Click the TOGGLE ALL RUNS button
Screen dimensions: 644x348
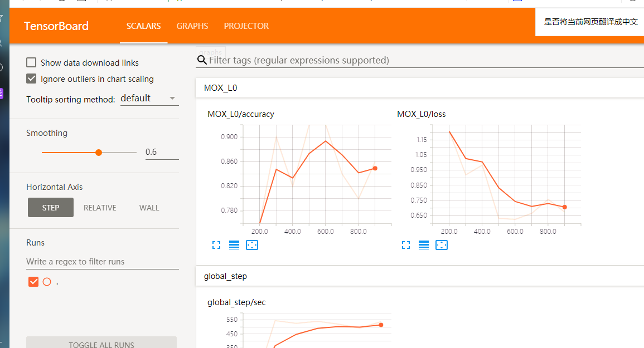pyautogui.click(x=101, y=342)
